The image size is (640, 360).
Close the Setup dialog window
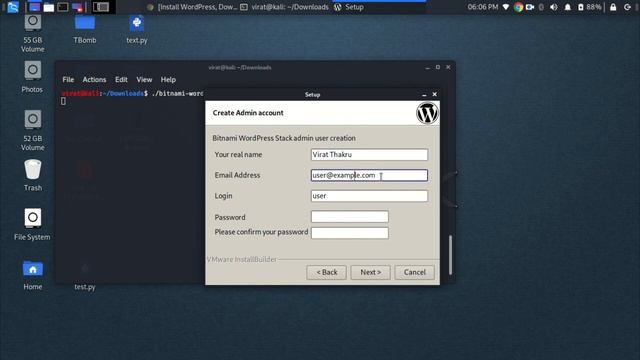click(435, 94)
